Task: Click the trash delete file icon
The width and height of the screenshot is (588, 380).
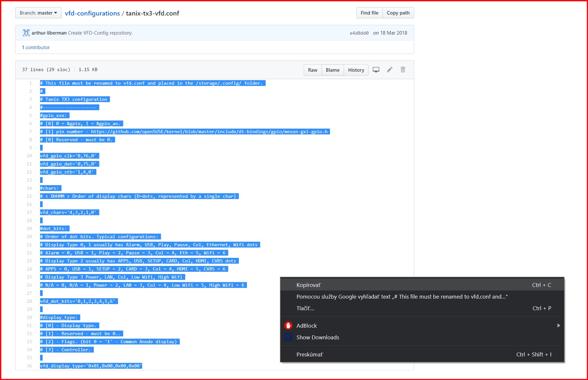Action: coord(403,70)
